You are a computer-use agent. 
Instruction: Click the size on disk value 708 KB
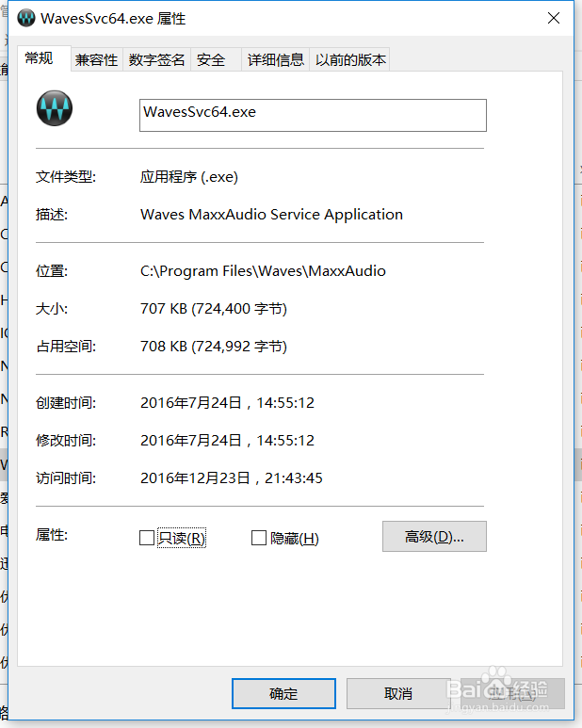[214, 346]
